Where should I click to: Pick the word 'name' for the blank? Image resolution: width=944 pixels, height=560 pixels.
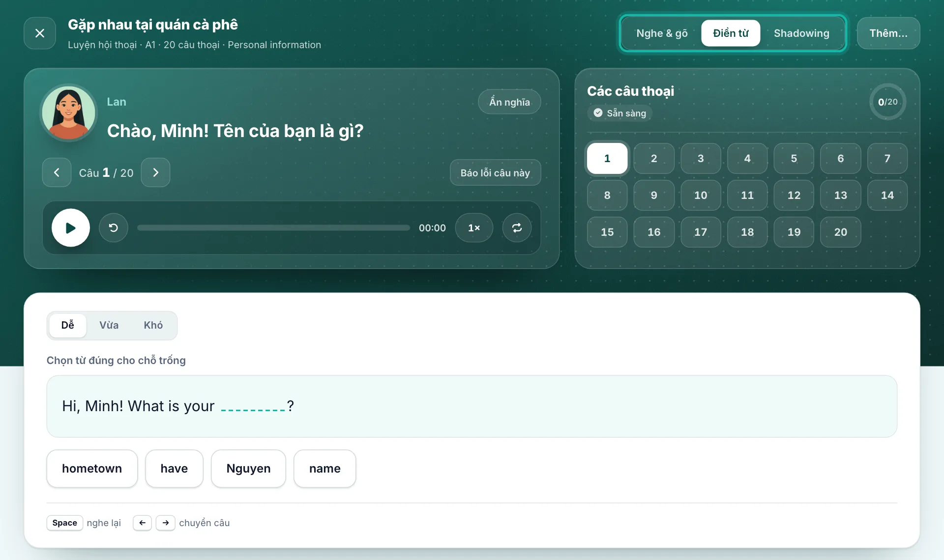pos(325,469)
